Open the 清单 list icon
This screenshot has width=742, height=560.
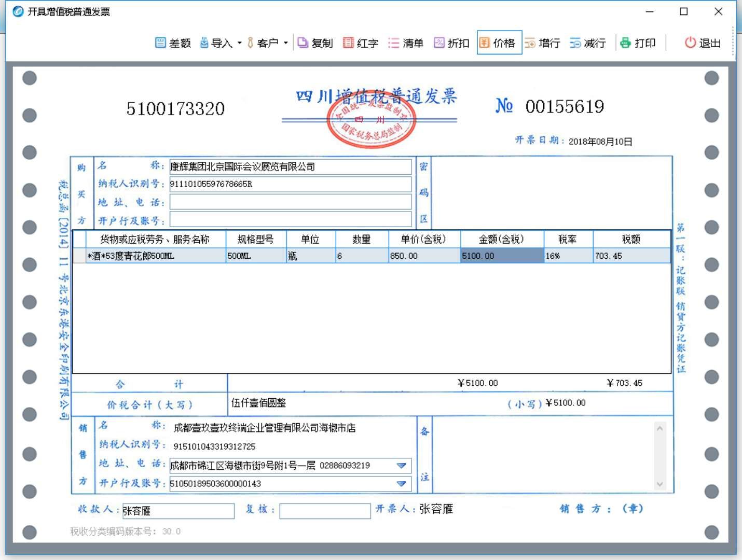[394, 43]
